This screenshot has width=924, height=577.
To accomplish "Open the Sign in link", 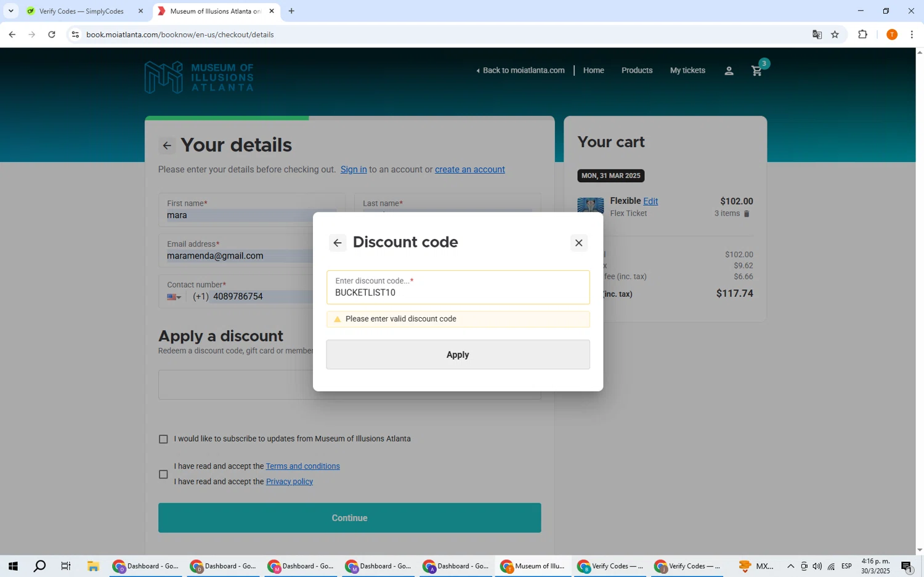I will pos(354,169).
